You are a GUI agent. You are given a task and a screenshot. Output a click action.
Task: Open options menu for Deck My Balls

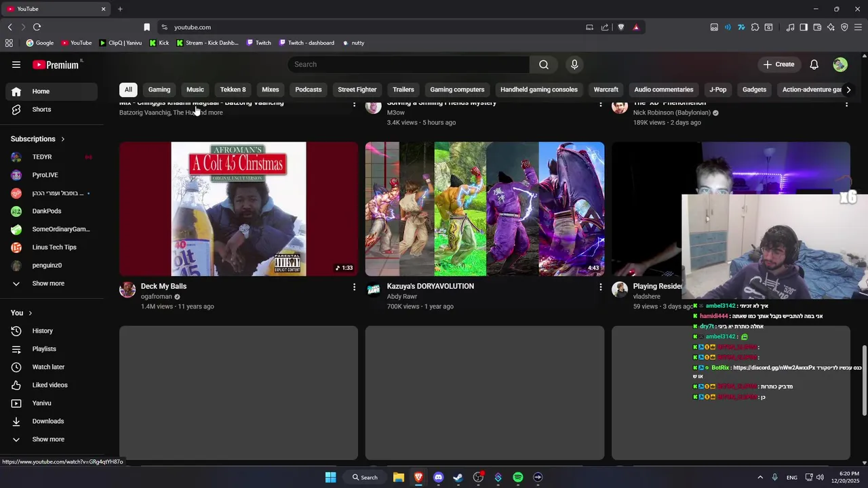(354, 287)
